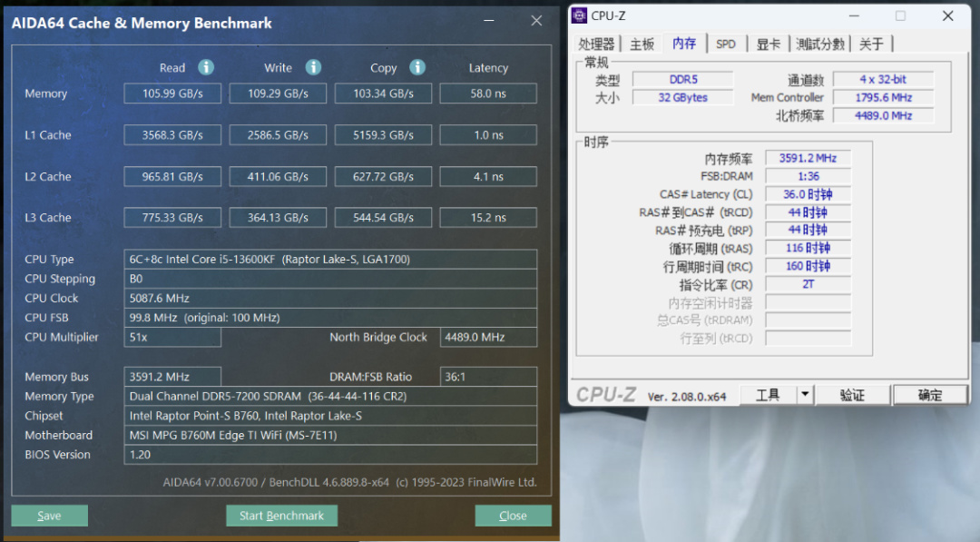
Task: Click the AIDA64 North Bridge Clock 4489.0 MHz
Action: [488, 337]
